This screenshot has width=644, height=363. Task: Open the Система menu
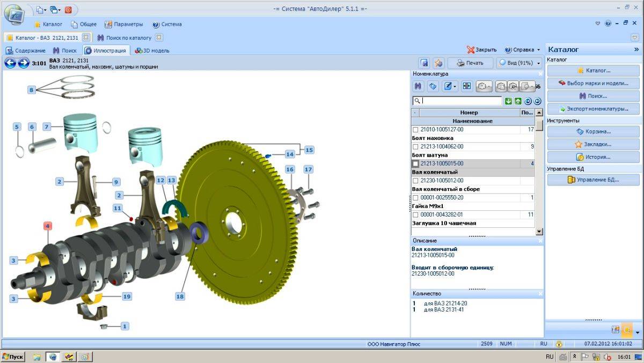point(167,24)
